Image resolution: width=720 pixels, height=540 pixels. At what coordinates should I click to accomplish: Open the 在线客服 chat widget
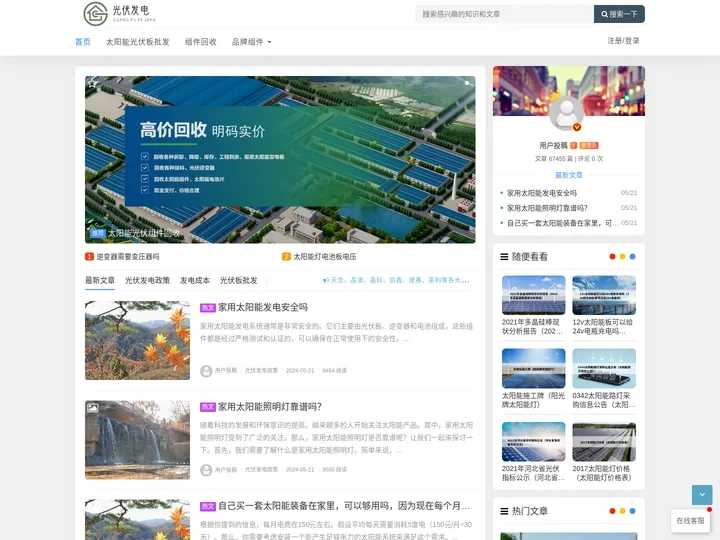690,521
